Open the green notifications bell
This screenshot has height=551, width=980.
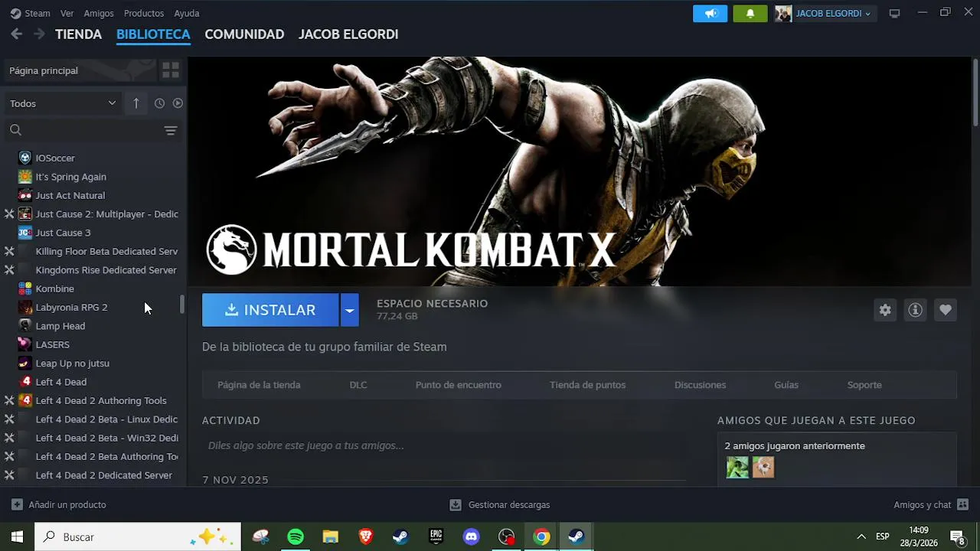click(750, 13)
